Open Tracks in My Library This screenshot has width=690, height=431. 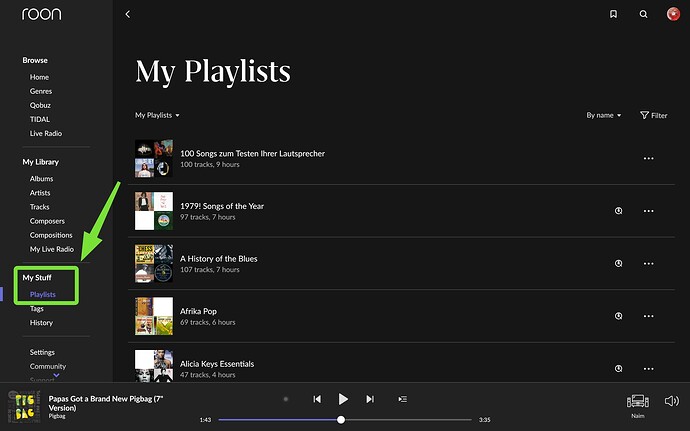click(40, 207)
